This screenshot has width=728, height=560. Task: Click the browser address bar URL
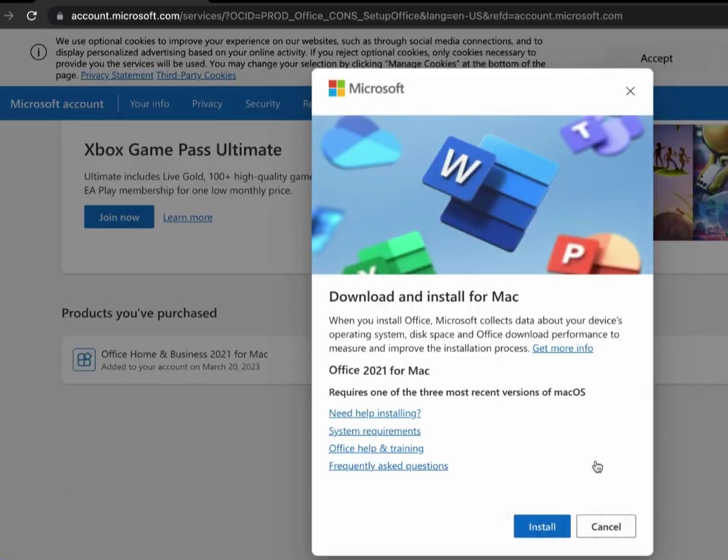pyautogui.click(x=346, y=16)
